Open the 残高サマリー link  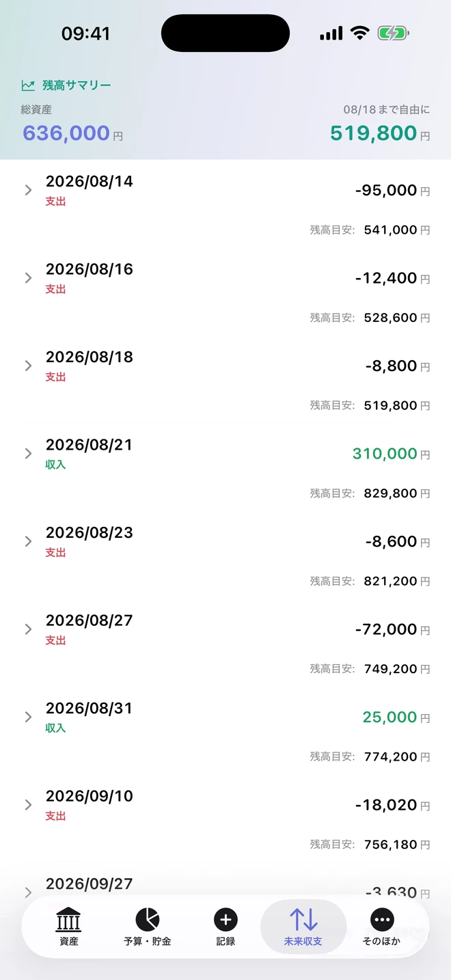[x=77, y=85]
